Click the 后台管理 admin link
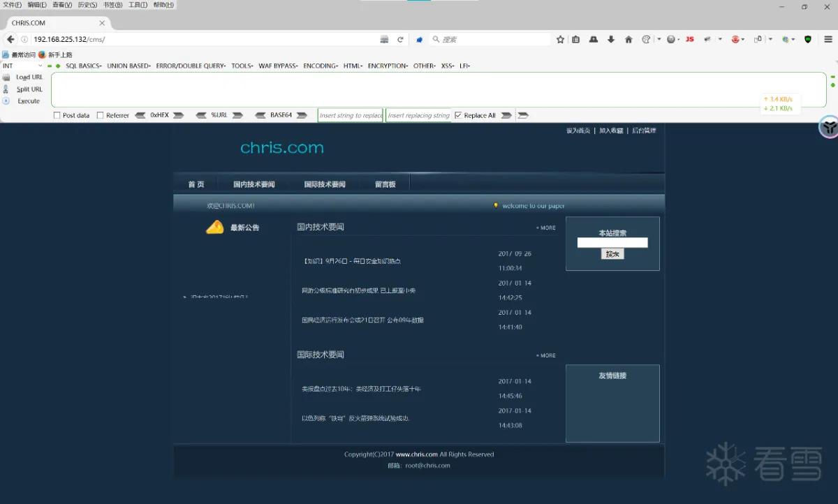Image resolution: width=838 pixels, height=504 pixels. [x=644, y=131]
